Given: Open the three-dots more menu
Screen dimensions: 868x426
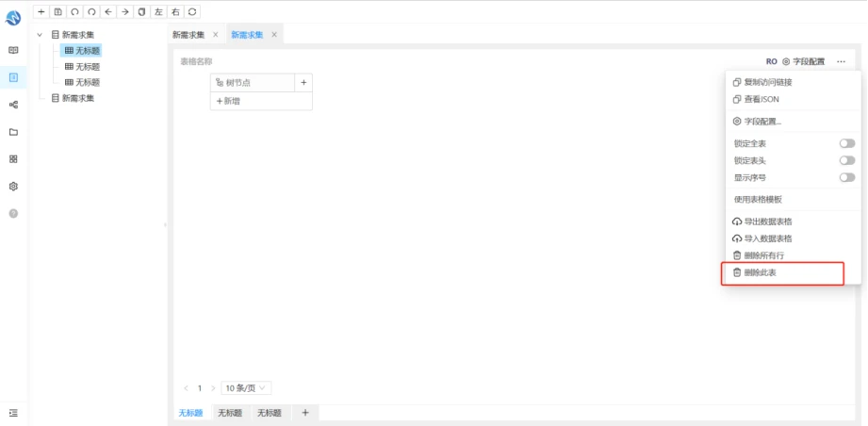Looking at the screenshot, I should (841, 61).
